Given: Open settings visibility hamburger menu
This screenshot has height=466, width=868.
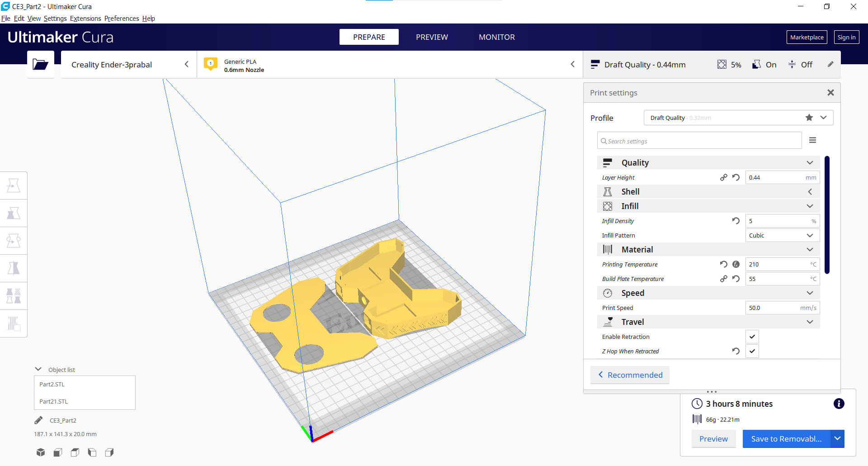Looking at the screenshot, I should pos(812,140).
